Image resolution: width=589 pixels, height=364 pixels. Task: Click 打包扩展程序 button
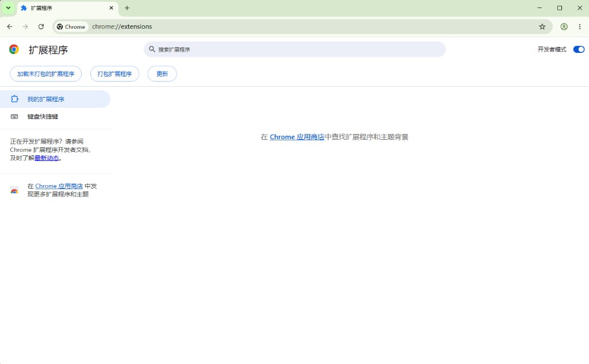click(114, 74)
